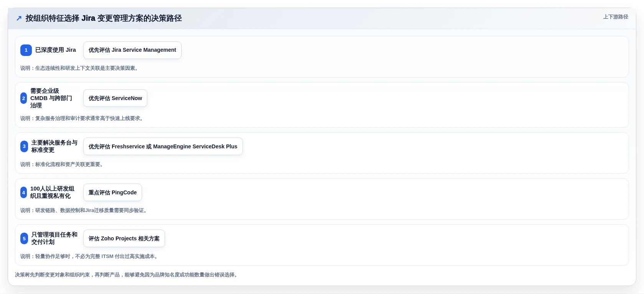Click 优先评估 Jira Service Management box
This screenshot has height=294, width=644.
(x=132, y=50)
